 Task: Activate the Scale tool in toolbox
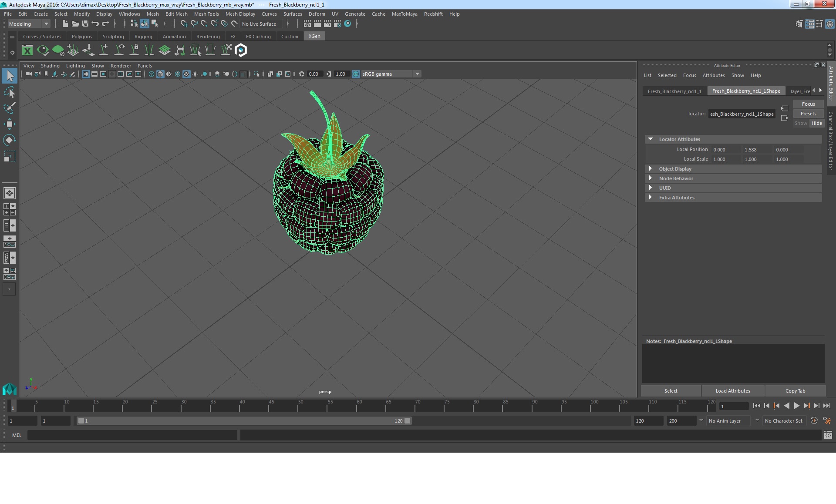tap(10, 156)
